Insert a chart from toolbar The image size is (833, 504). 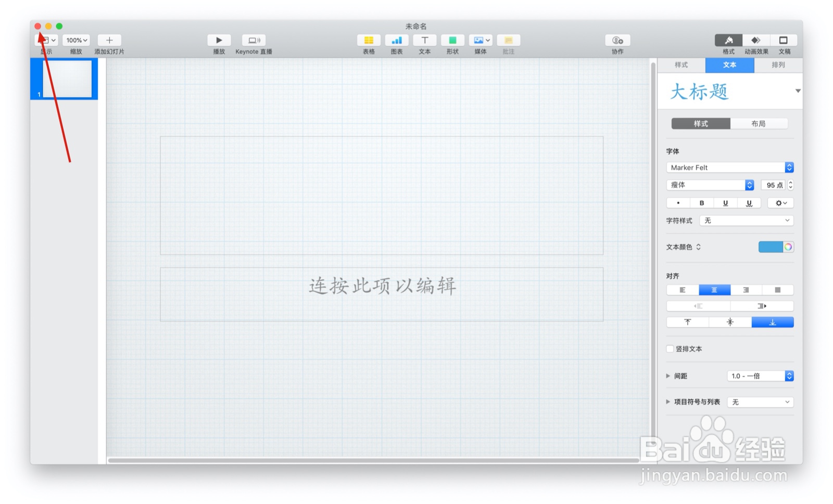click(x=397, y=40)
